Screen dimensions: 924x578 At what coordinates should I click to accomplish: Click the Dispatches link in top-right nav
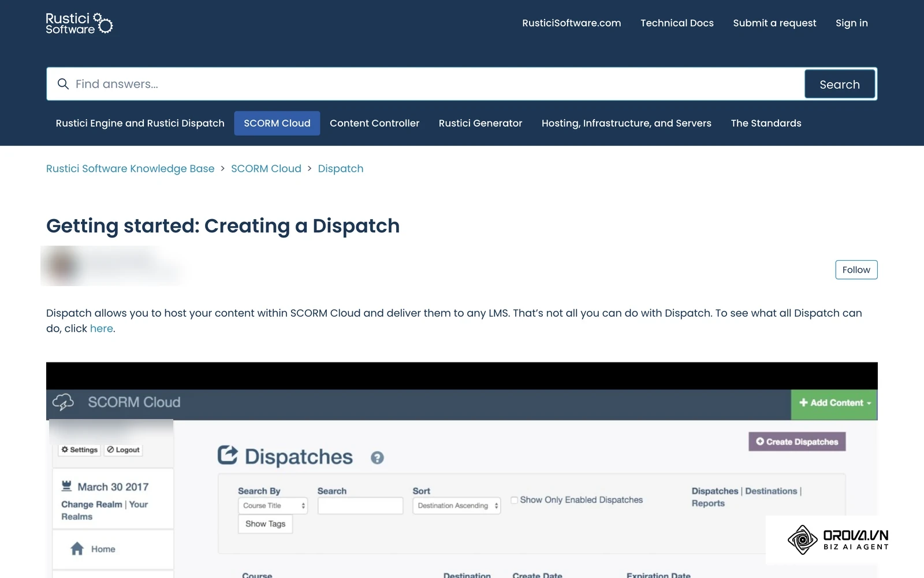(715, 491)
